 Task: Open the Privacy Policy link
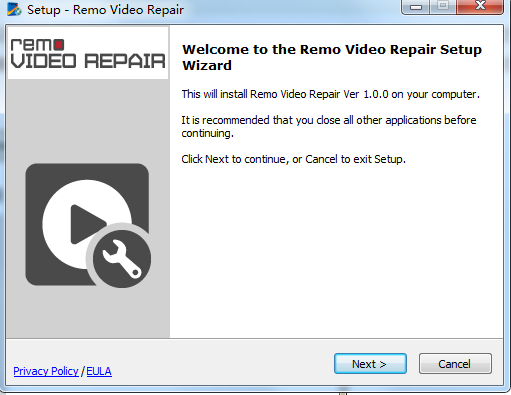(x=46, y=371)
